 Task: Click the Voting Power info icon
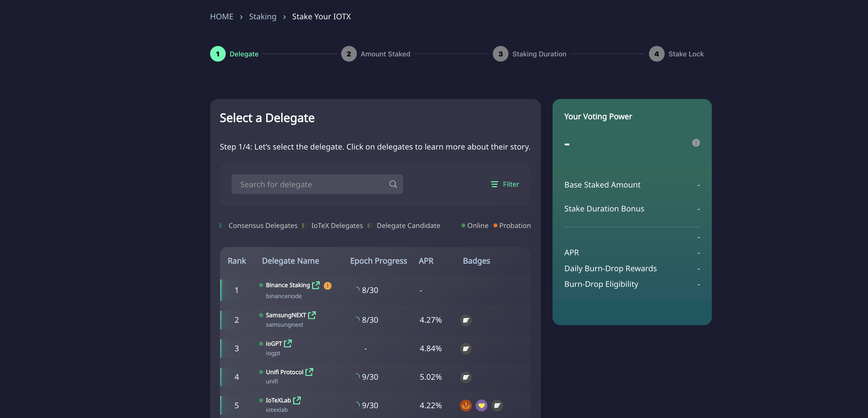point(696,143)
